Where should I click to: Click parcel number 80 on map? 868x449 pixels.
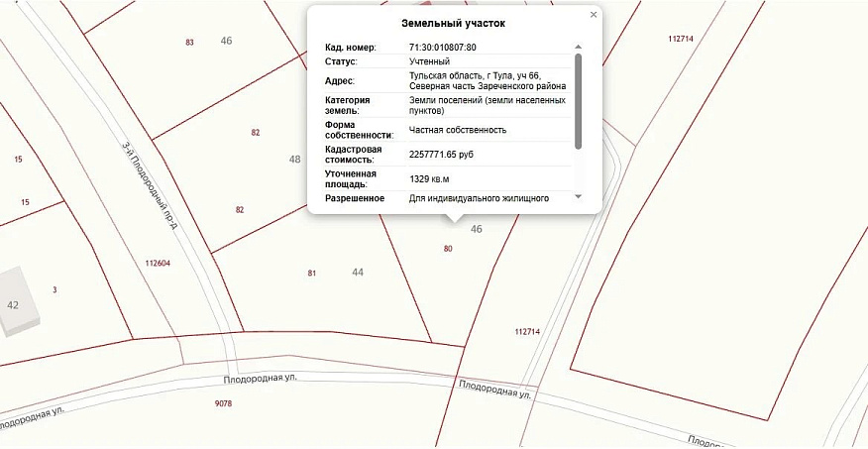pyautogui.click(x=448, y=249)
